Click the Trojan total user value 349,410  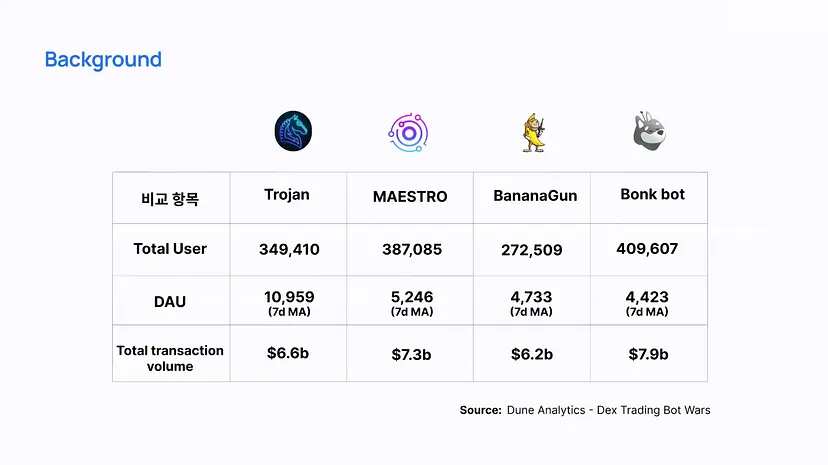click(x=289, y=249)
